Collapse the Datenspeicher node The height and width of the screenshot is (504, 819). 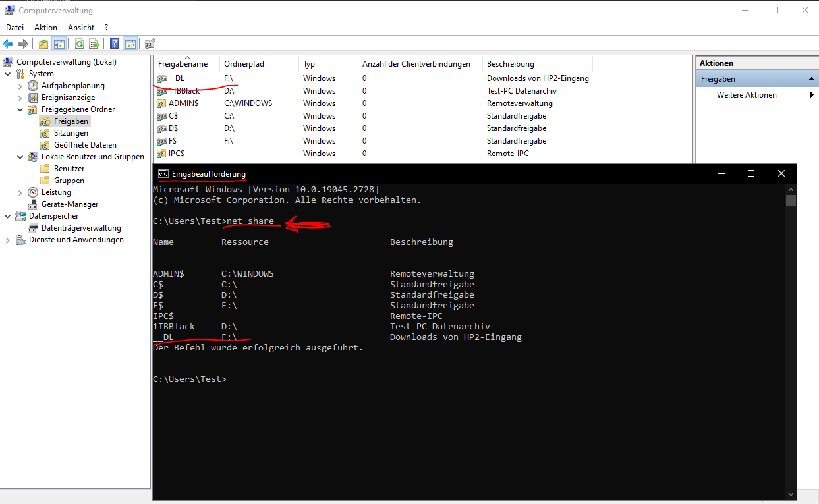tap(8, 216)
